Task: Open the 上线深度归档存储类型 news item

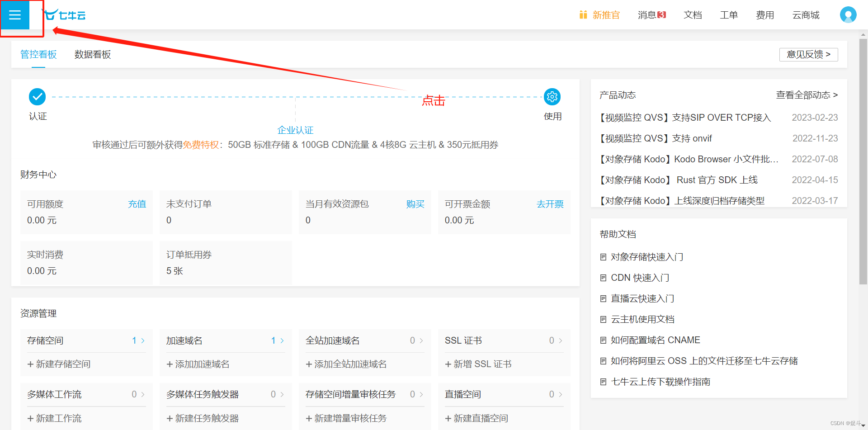Action: 682,201
